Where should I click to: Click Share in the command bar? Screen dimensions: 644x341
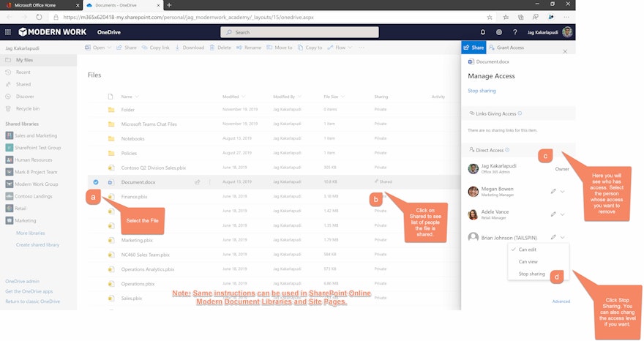127,48
